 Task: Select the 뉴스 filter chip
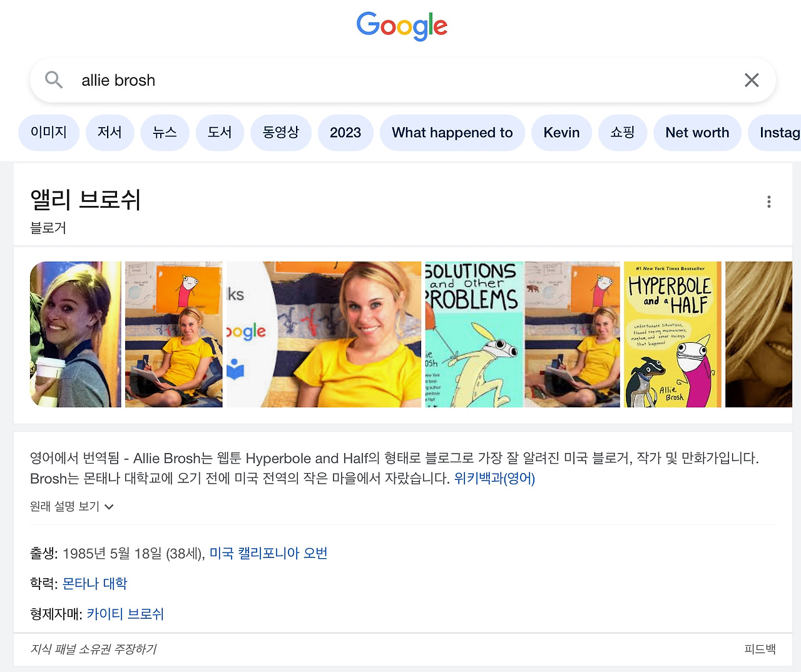pos(165,133)
